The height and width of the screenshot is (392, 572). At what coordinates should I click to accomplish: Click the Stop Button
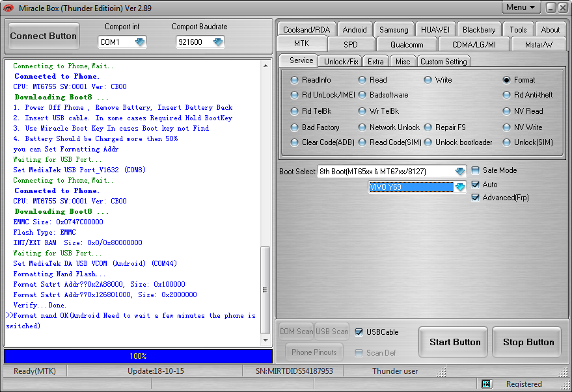528,342
